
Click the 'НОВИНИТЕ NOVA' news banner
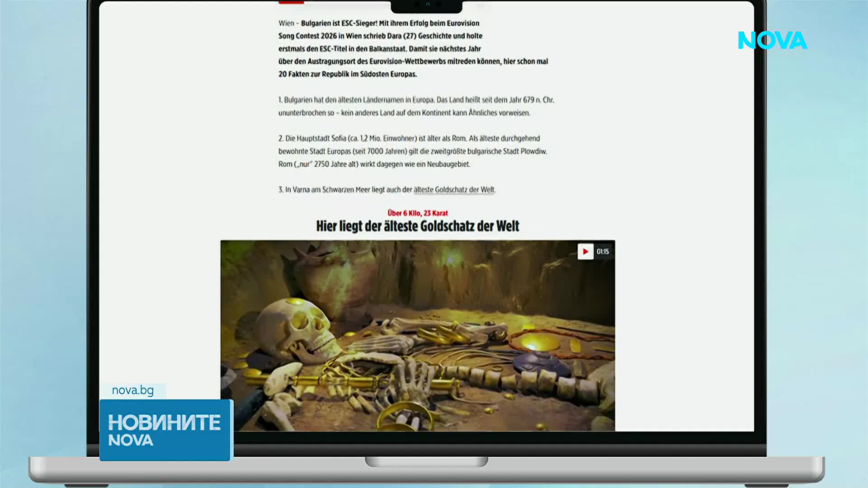pyautogui.click(x=165, y=430)
